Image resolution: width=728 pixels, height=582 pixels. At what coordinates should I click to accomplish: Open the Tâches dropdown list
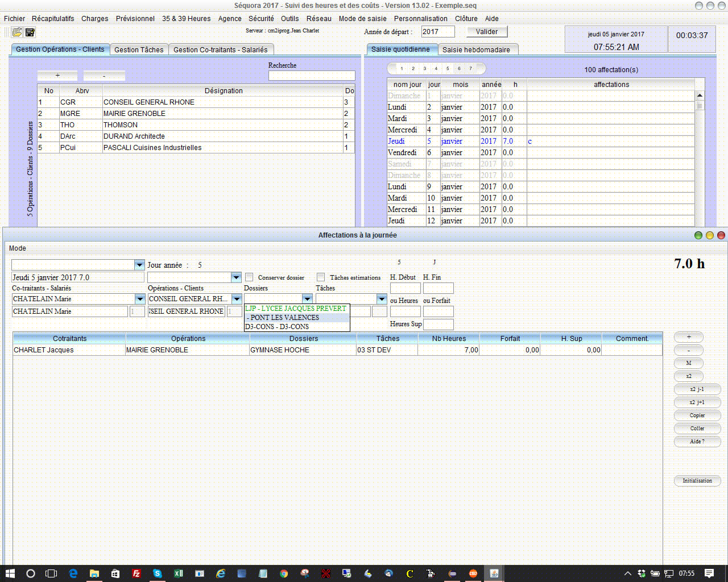tap(382, 299)
